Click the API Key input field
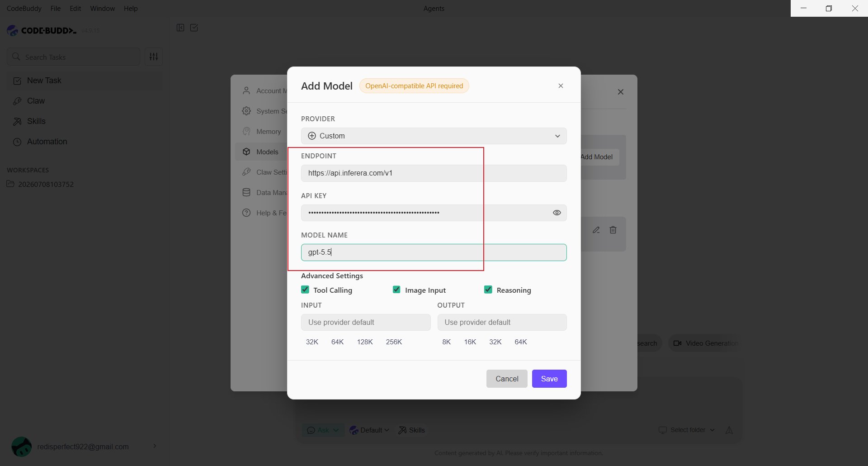The width and height of the screenshot is (868, 466). click(x=425, y=213)
